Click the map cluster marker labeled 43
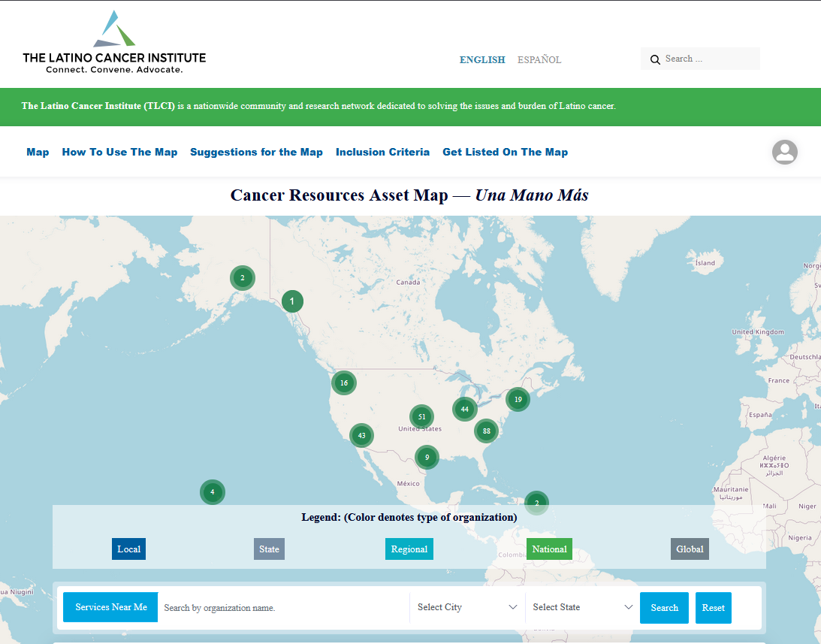 pyautogui.click(x=361, y=435)
